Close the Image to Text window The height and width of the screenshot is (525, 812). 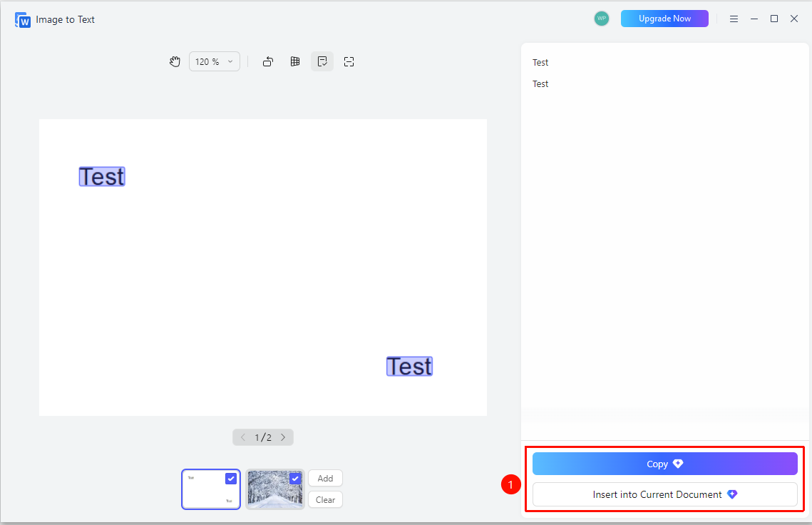click(x=794, y=19)
